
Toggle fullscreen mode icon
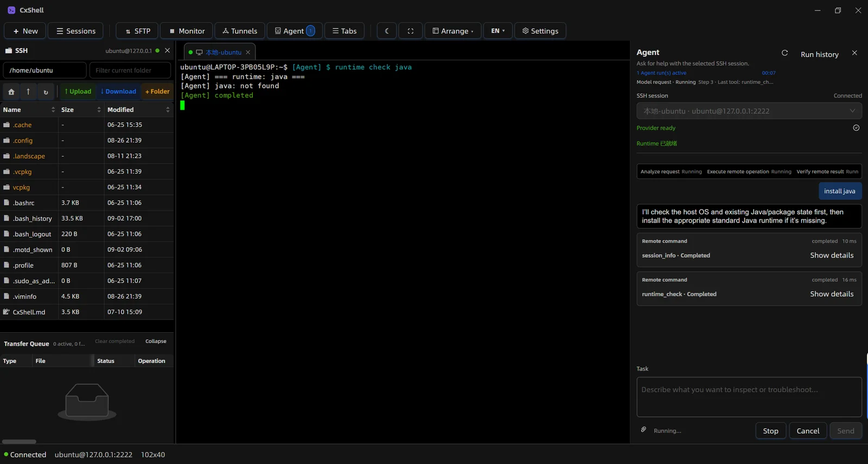411,31
